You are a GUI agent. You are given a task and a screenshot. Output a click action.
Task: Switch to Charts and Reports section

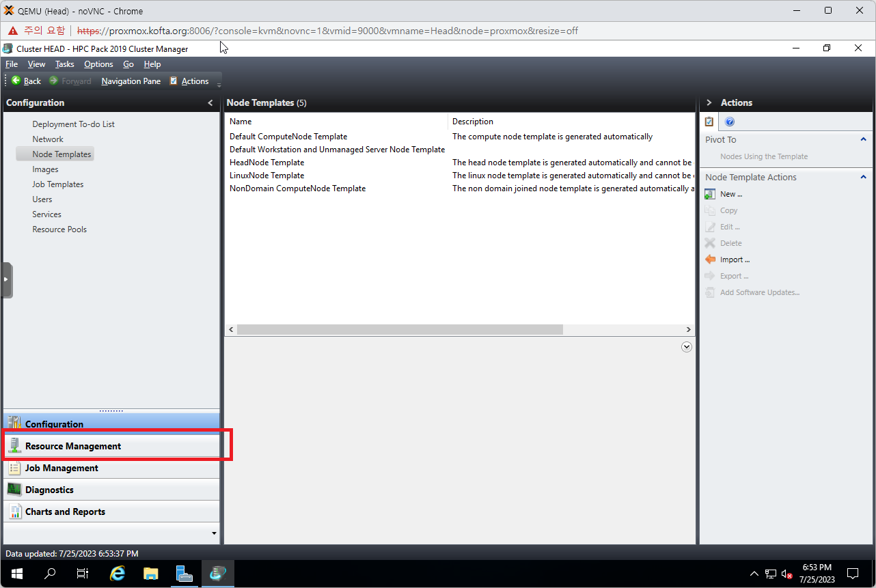point(65,512)
